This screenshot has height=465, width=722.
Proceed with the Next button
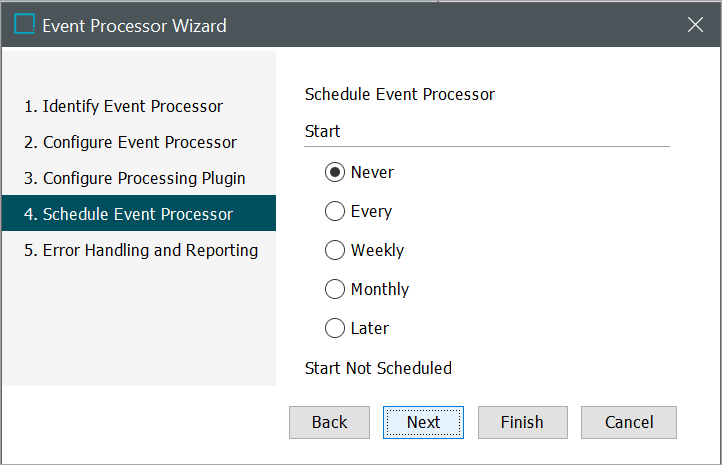423,422
